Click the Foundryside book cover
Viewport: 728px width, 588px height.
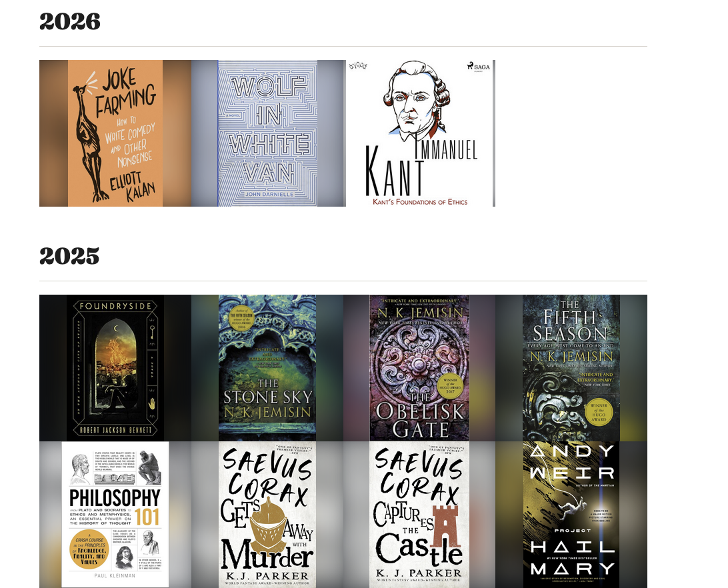coord(115,368)
